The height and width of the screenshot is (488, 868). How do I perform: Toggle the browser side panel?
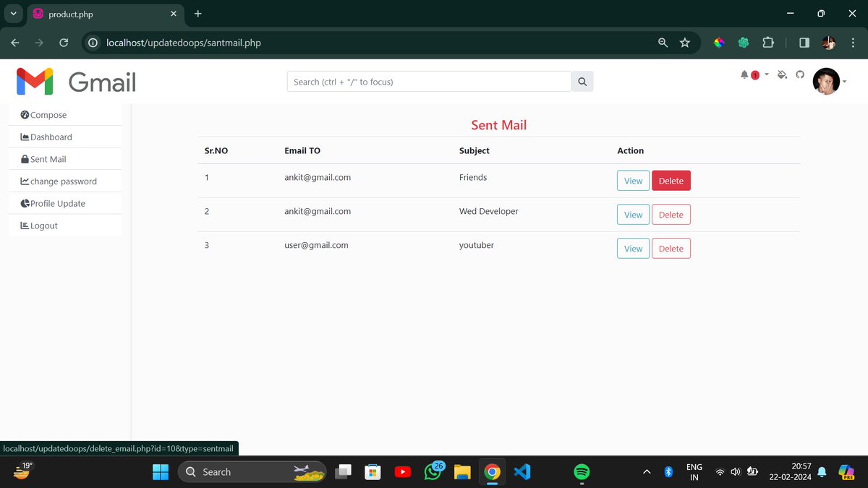(x=804, y=43)
